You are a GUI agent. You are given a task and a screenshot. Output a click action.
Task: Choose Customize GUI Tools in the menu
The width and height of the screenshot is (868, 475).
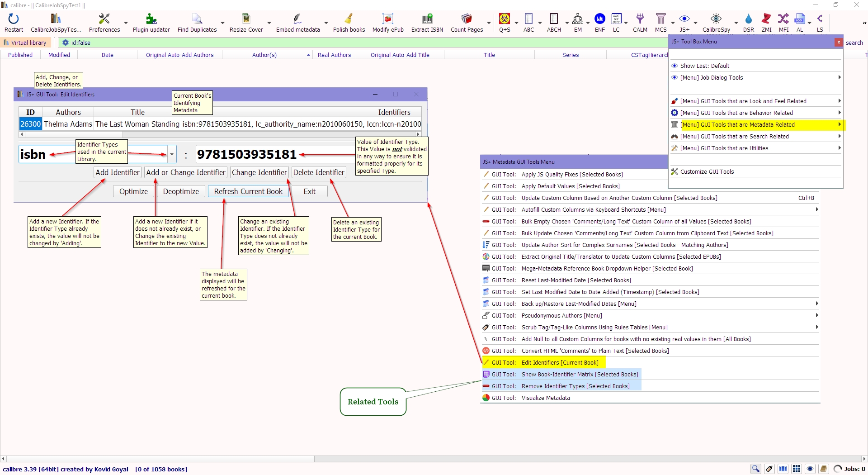pyautogui.click(x=707, y=172)
